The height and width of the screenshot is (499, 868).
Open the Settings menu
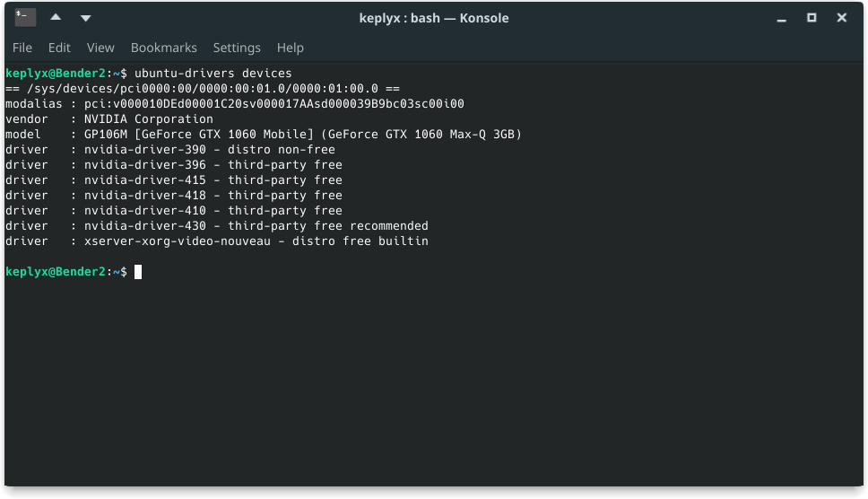tap(237, 48)
